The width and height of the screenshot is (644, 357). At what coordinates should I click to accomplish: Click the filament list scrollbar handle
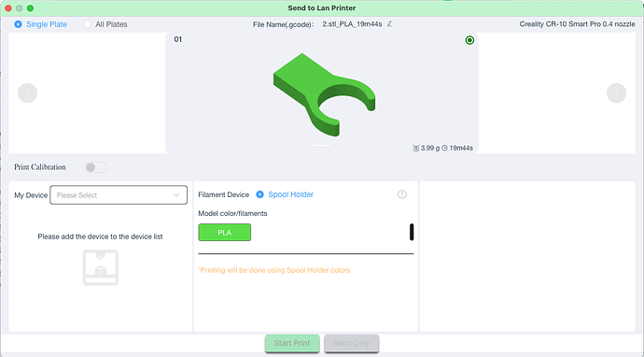pos(412,232)
